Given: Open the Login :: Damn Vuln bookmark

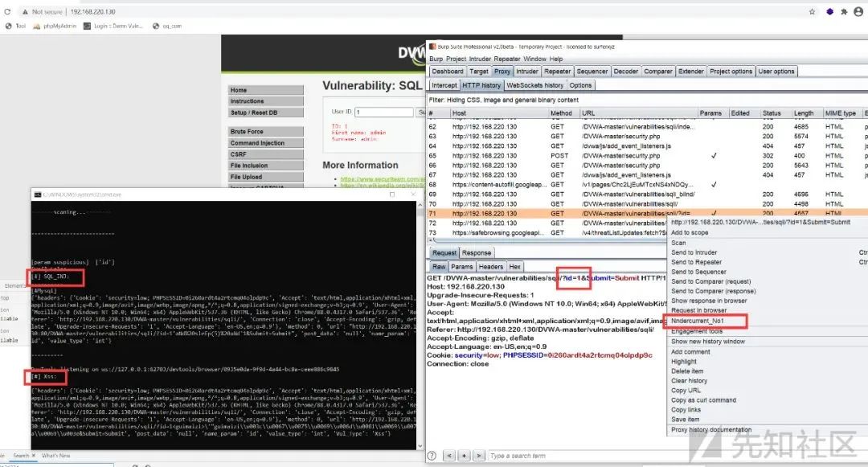Looking at the screenshot, I should (113, 26).
